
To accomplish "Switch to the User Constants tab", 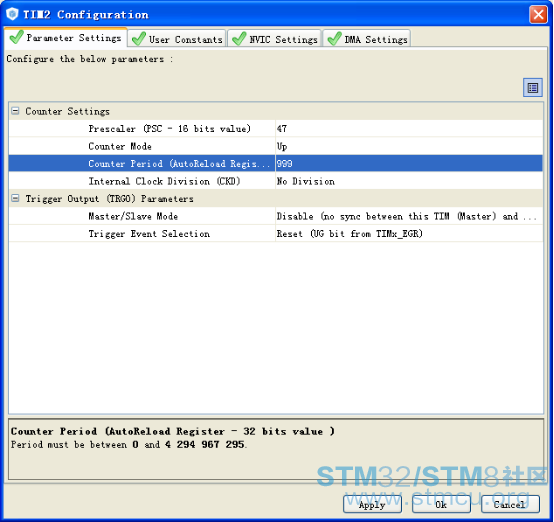I will (177, 39).
